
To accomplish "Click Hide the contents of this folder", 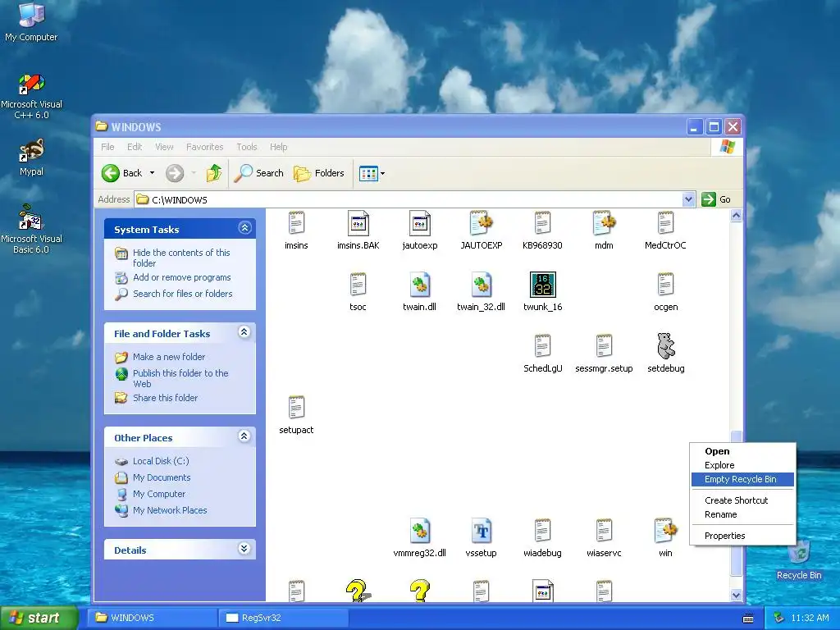I will point(181,258).
